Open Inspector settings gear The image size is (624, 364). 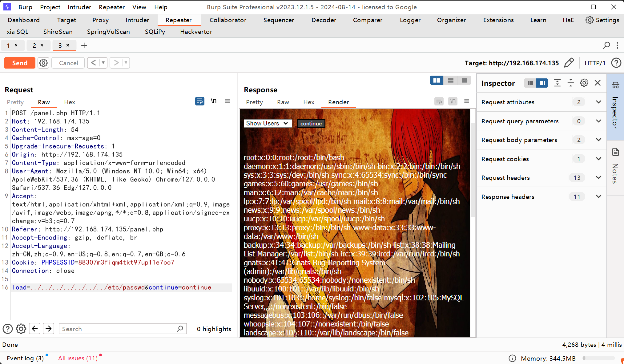coord(584,83)
